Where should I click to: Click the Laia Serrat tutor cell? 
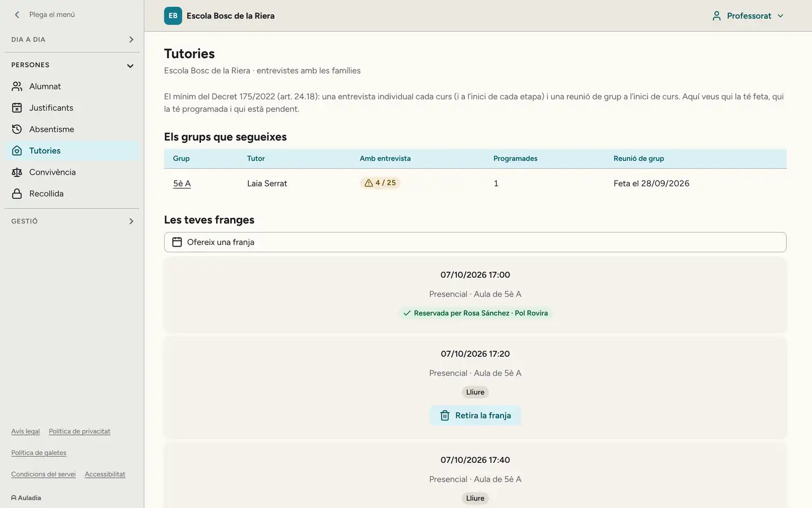(267, 183)
